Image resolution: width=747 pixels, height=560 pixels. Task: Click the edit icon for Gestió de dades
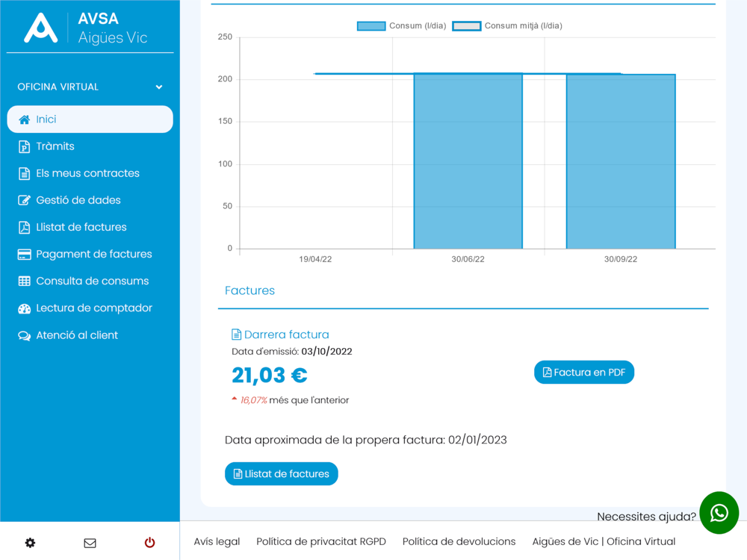pos(25,200)
